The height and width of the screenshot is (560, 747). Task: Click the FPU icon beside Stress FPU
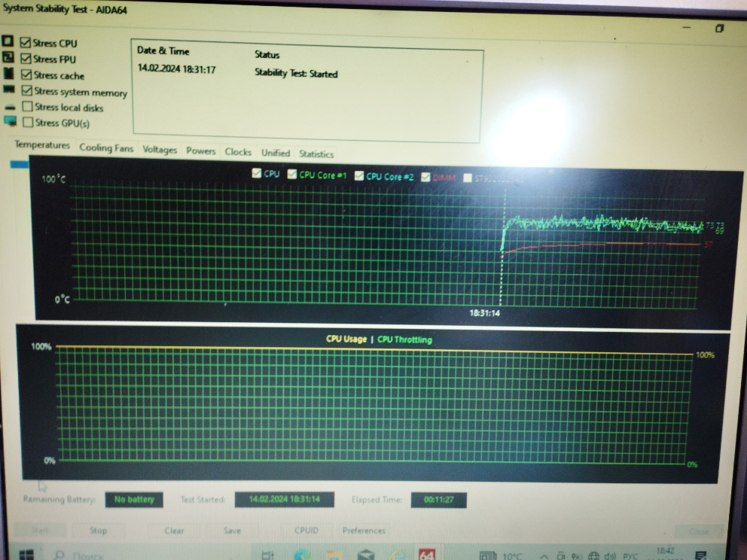8,57
